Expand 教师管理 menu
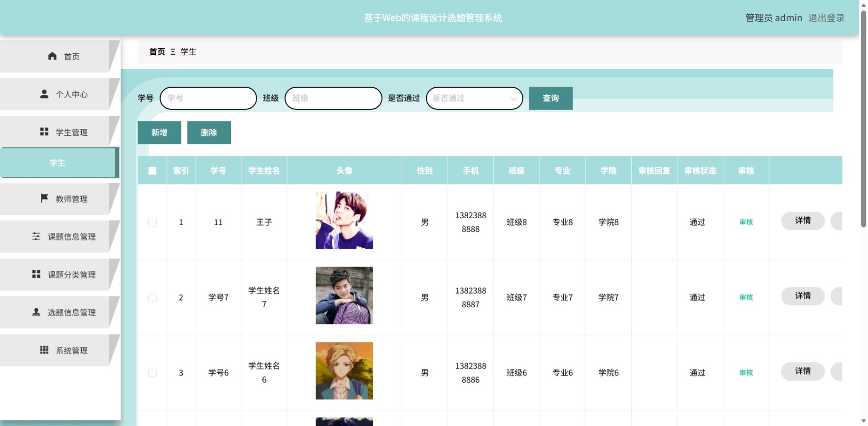This screenshot has width=868, height=426. point(59,198)
